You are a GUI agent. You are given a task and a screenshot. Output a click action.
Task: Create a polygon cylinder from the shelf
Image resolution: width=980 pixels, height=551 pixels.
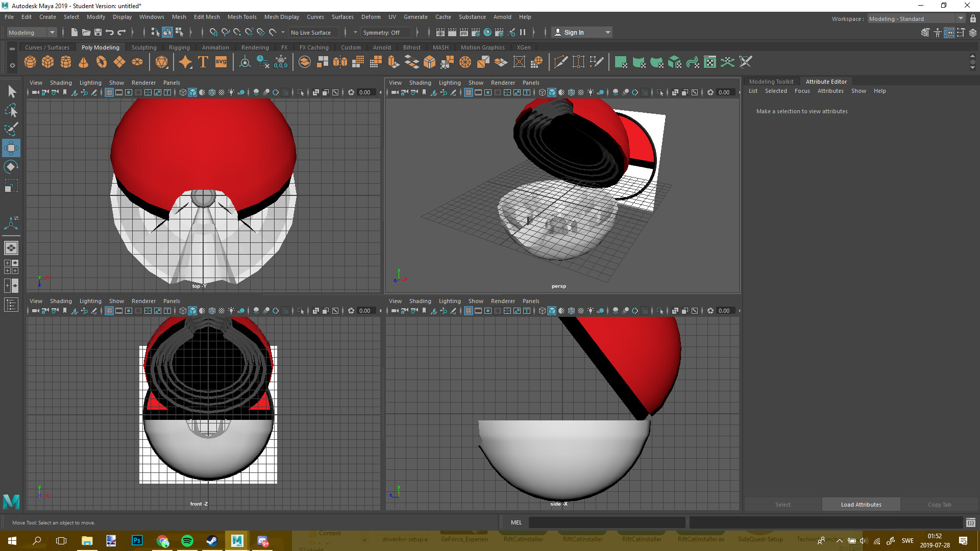pos(66,62)
